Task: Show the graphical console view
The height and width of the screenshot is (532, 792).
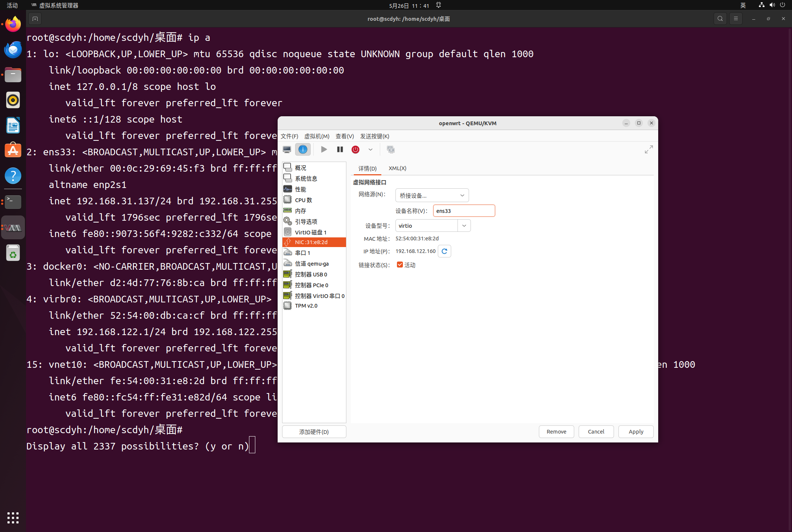Action: pos(287,149)
